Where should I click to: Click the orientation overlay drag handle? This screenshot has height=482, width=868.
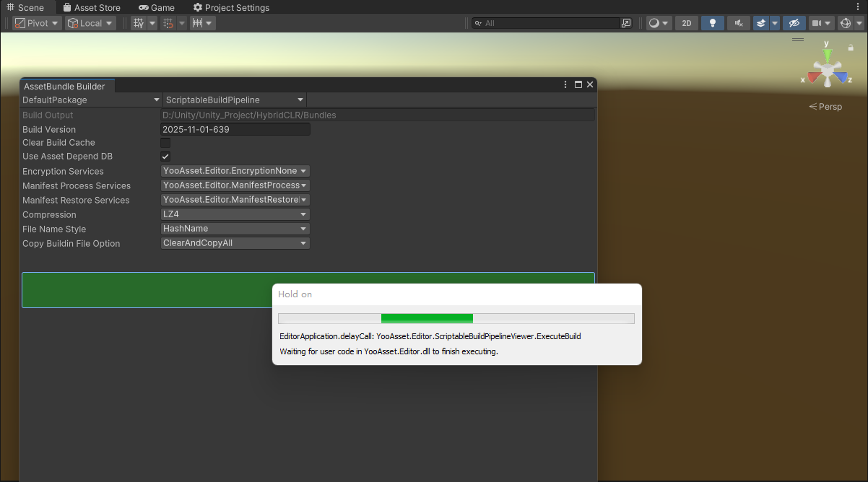click(798, 40)
